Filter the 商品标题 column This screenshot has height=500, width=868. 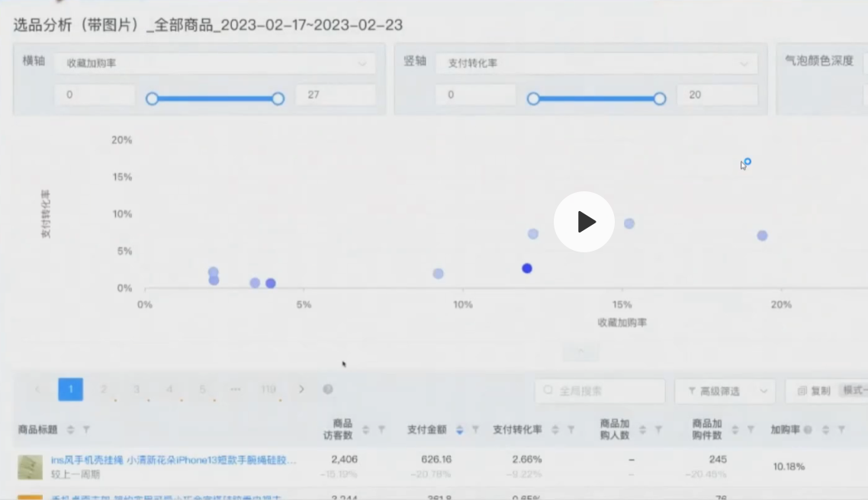pos(86,430)
